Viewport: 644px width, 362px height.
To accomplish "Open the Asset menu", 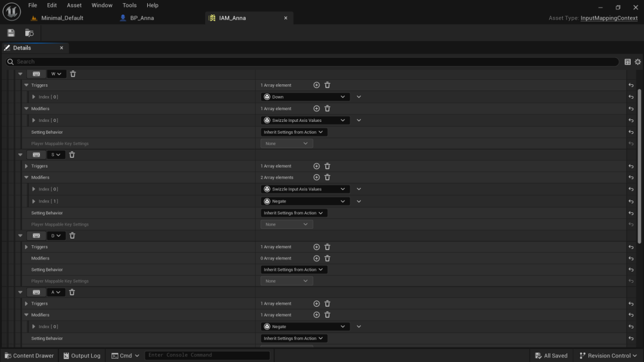I will pos(74,5).
